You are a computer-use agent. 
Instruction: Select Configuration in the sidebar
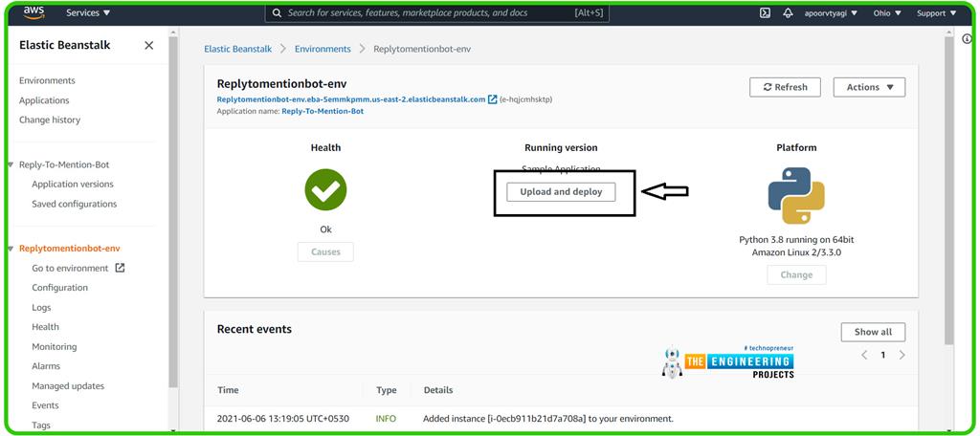pos(59,288)
